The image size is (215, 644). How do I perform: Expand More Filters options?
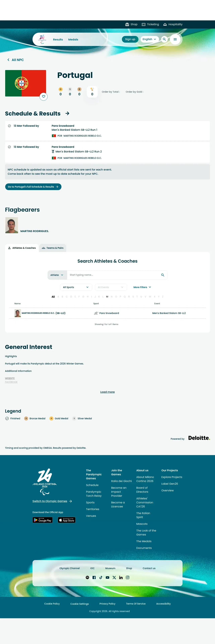[x=142, y=287]
